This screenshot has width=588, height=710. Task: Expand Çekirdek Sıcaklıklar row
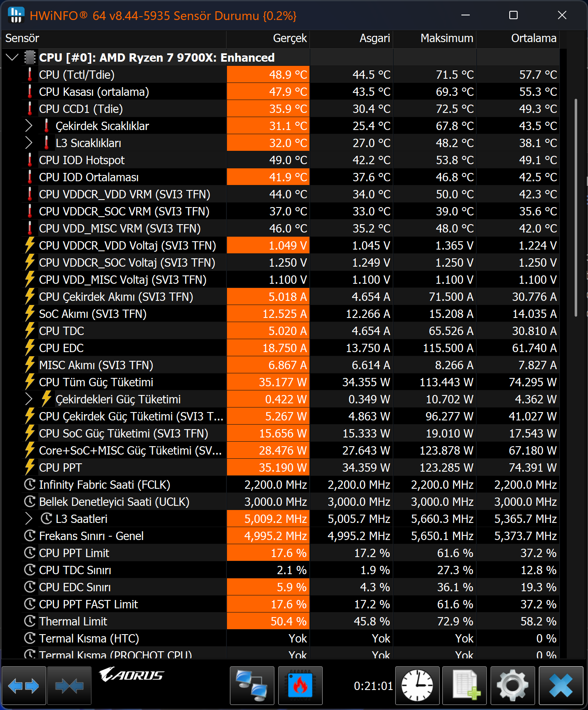28,126
